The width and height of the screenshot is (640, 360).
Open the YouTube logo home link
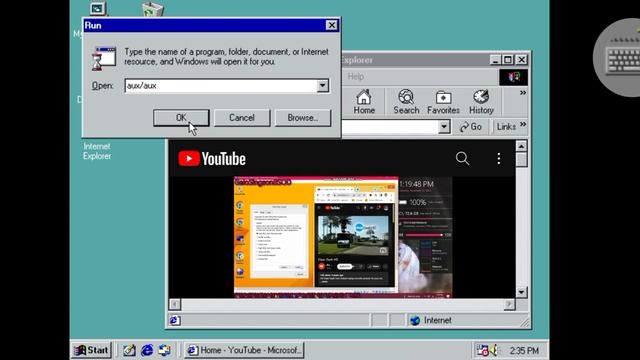(212, 158)
